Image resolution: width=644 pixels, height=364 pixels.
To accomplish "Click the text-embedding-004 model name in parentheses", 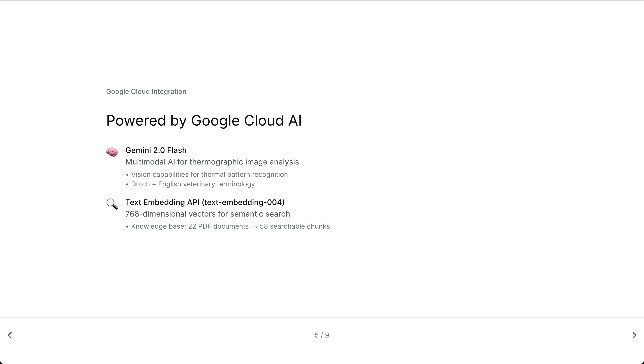I will pyautogui.click(x=243, y=202).
